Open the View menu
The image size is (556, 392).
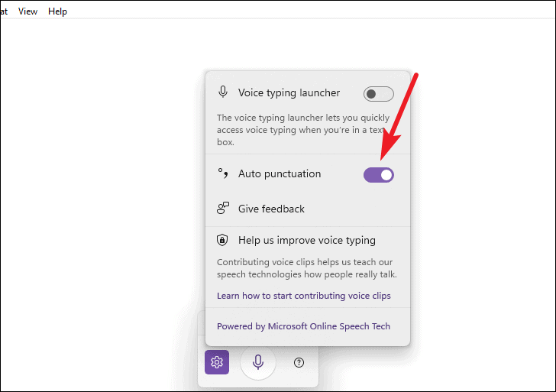27,11
